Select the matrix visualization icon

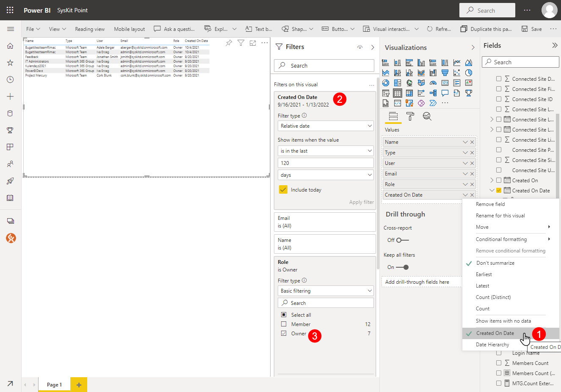(x=409, y=93)
